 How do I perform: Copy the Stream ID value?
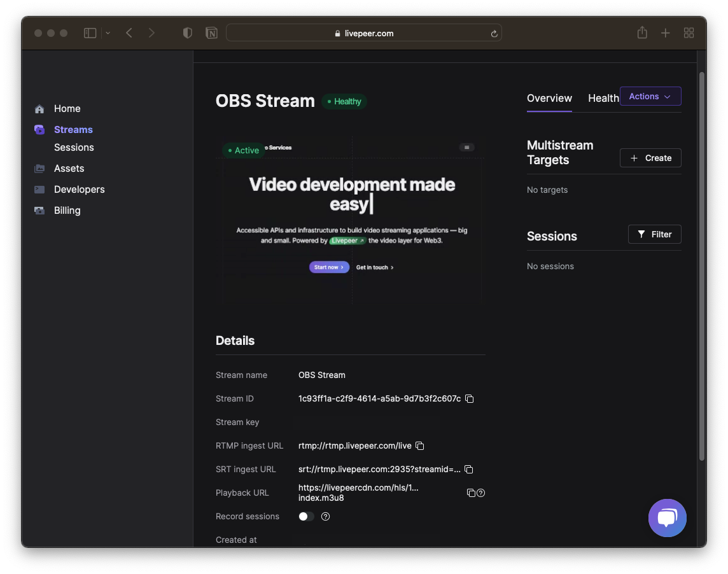tap(470, 399)
